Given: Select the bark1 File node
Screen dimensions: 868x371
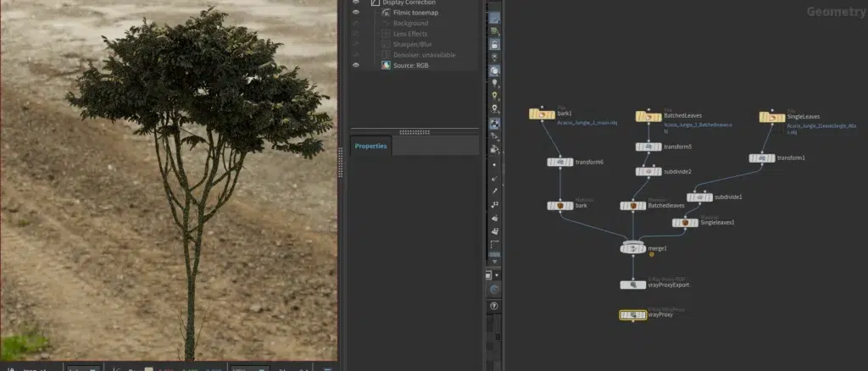Looking at the screenshot, I should click(542, 114).
